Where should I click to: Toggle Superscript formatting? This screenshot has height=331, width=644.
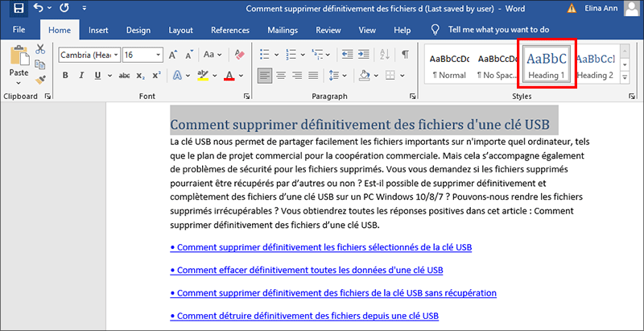[156, 76]
